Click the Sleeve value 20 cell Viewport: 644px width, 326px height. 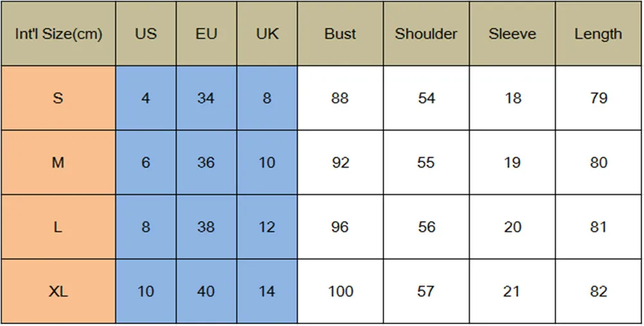[512, 227]
